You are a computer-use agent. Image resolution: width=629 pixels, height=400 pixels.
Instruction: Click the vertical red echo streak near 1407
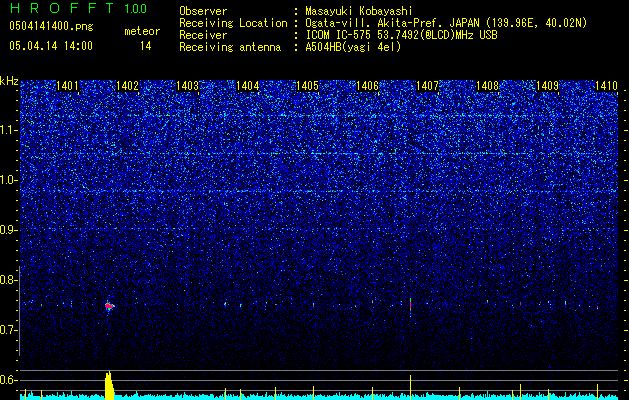(410, 307)
